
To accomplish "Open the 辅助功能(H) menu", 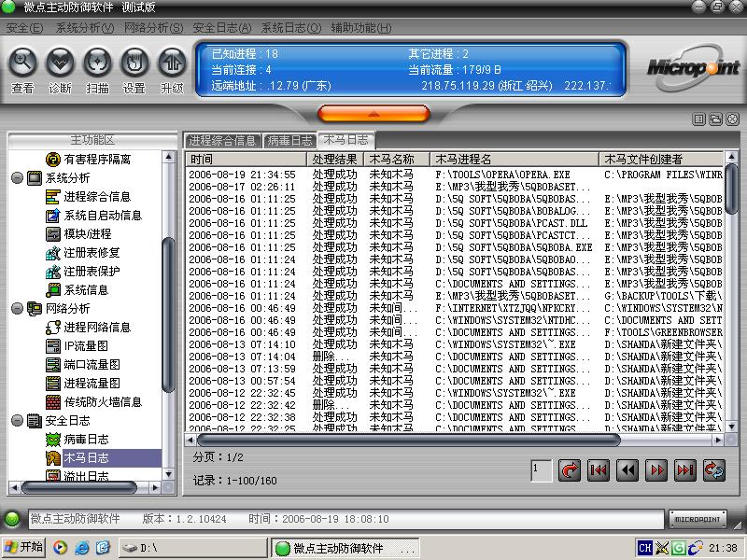I will [x=361, y=28].
